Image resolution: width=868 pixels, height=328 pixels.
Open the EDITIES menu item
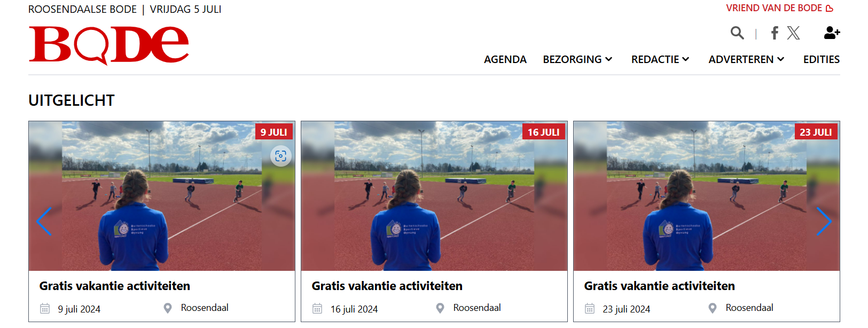pyautogui.click(x=822, y=59)
